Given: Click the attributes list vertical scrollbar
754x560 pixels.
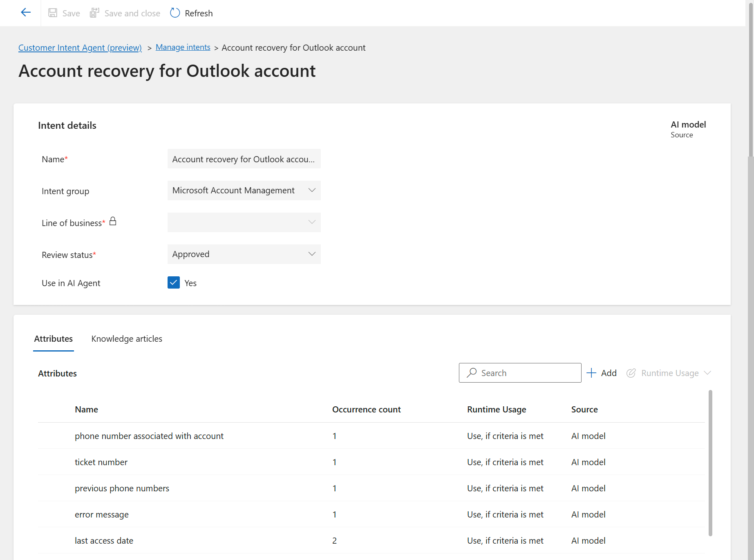Looking at the screenshot, I should pos(710,462).
